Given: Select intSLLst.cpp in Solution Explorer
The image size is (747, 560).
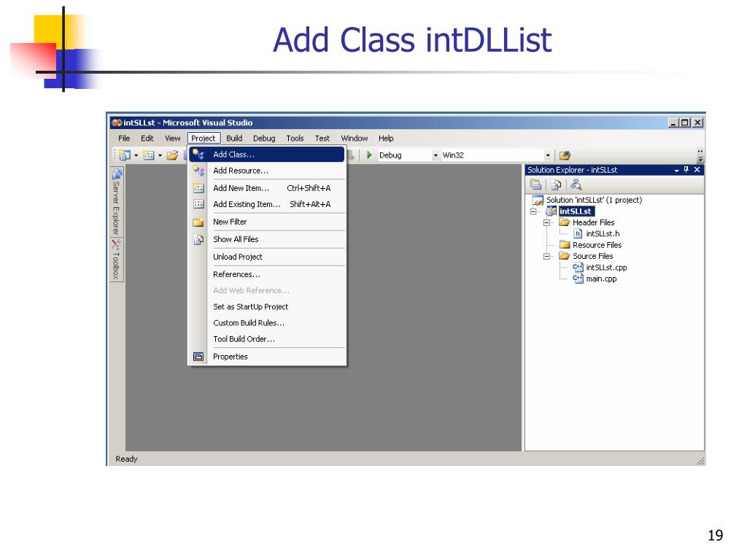Looking at the screenshot, I should click(x=606, y=268).
